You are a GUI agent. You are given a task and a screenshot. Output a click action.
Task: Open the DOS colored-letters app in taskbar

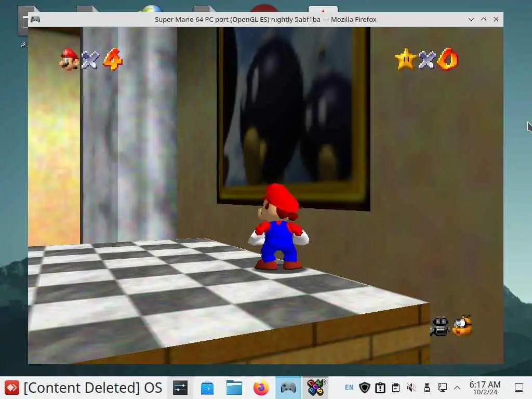click(315, 388)
